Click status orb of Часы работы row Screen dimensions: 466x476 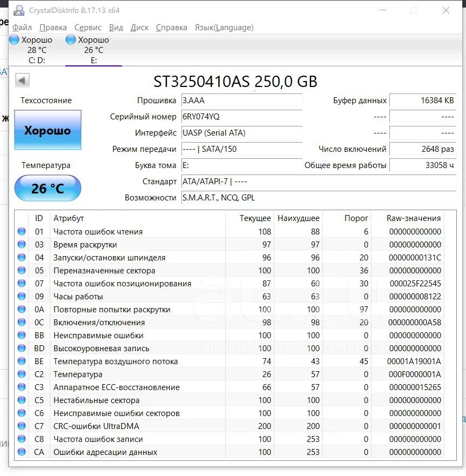(22, 296)
